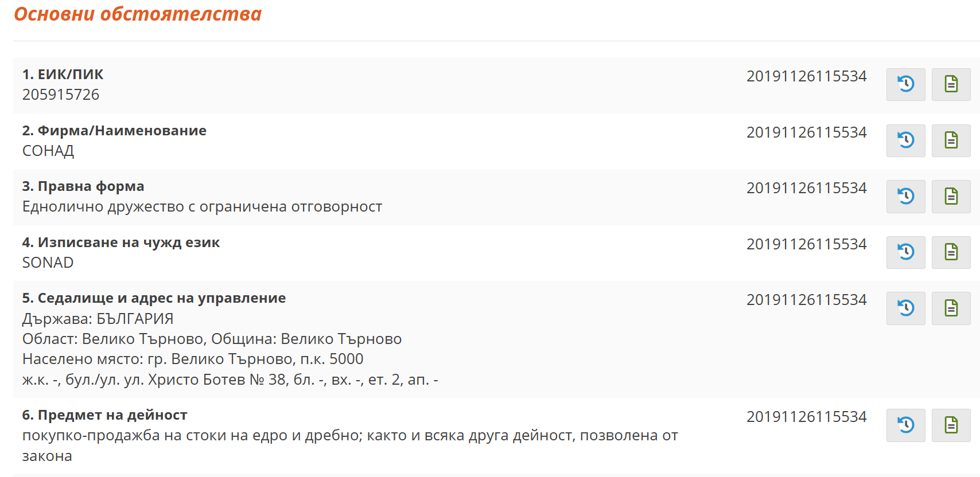Open document view for Седалище и адрес
The height and width of the screenshot is (477, 980).
tap(952, 308)
